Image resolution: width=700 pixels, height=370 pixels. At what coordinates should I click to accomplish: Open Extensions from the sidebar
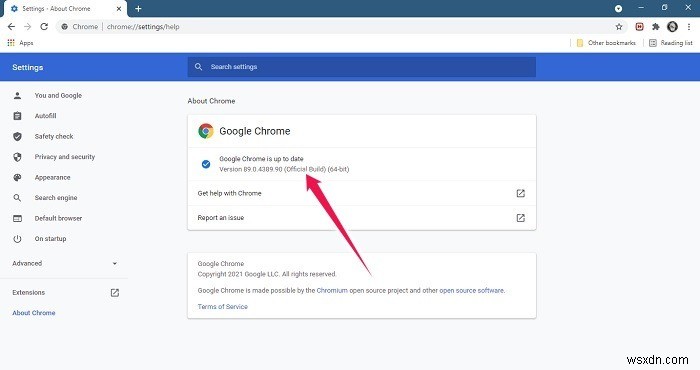click(x=29, y=293)
